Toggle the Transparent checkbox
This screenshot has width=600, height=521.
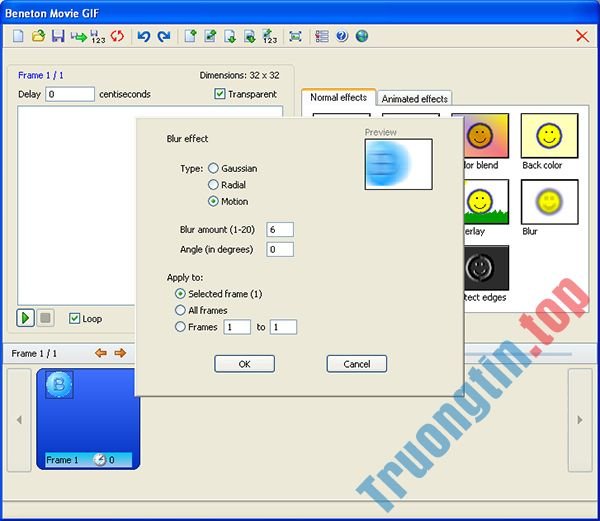point(220,94)
